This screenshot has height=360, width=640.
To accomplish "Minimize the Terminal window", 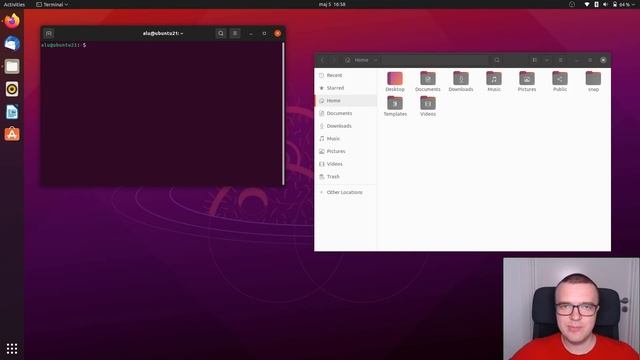I will pos(251,33).
